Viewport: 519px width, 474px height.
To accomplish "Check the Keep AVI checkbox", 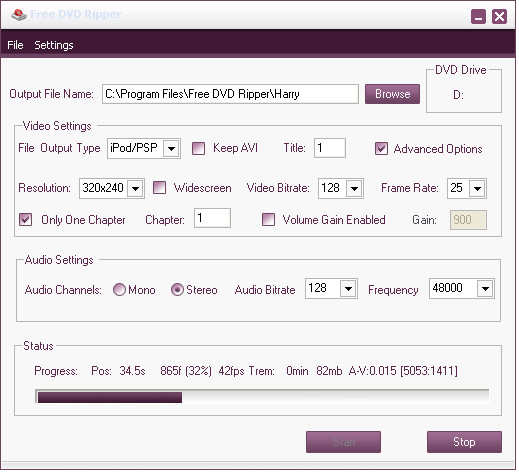I will click(x=198, y=148).
